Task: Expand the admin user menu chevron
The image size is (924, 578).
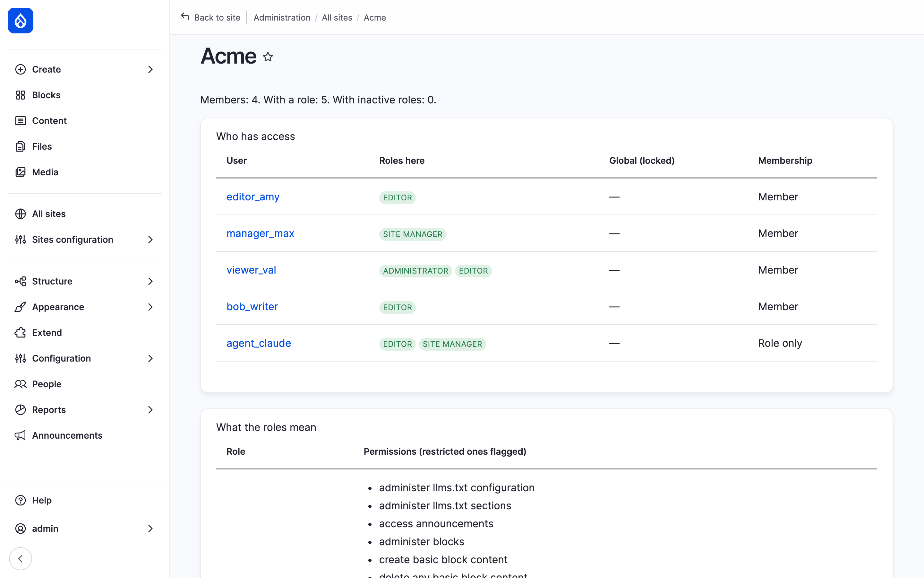Action: tap(150, 528)
